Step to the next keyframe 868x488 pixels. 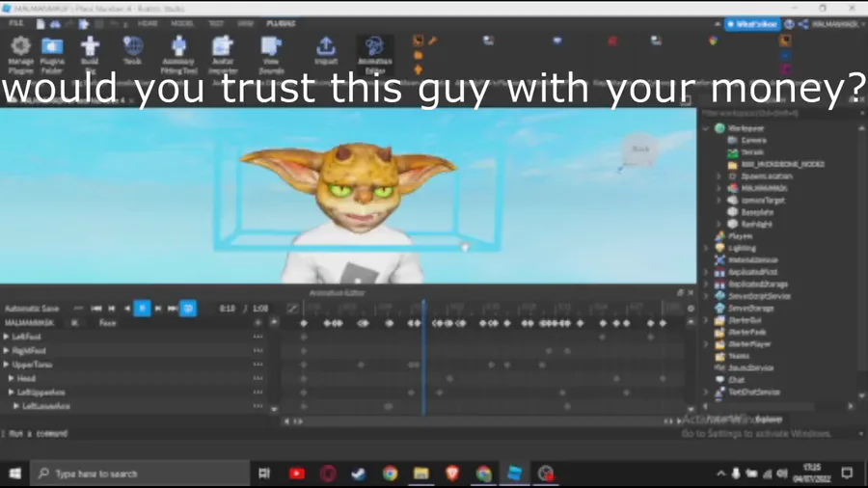158,309
